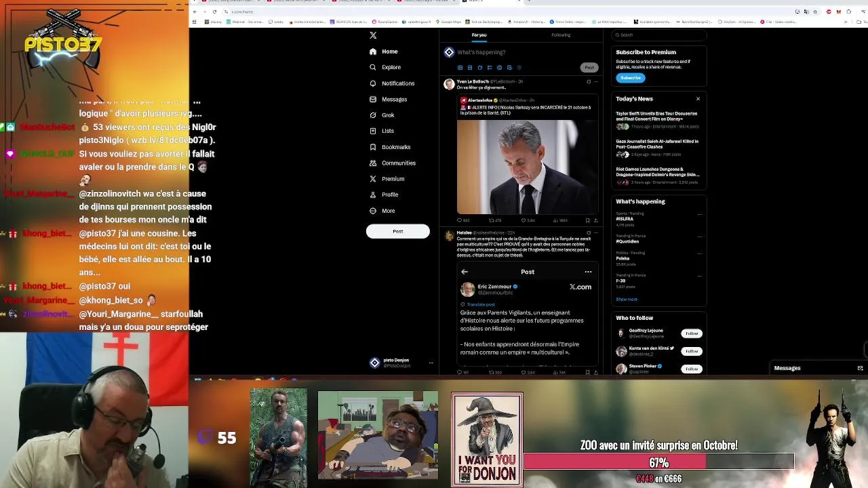The height and width of the screenshot is (488, 868).
Task: Bookmark the Sarkozy post
Action: (587, 220)
